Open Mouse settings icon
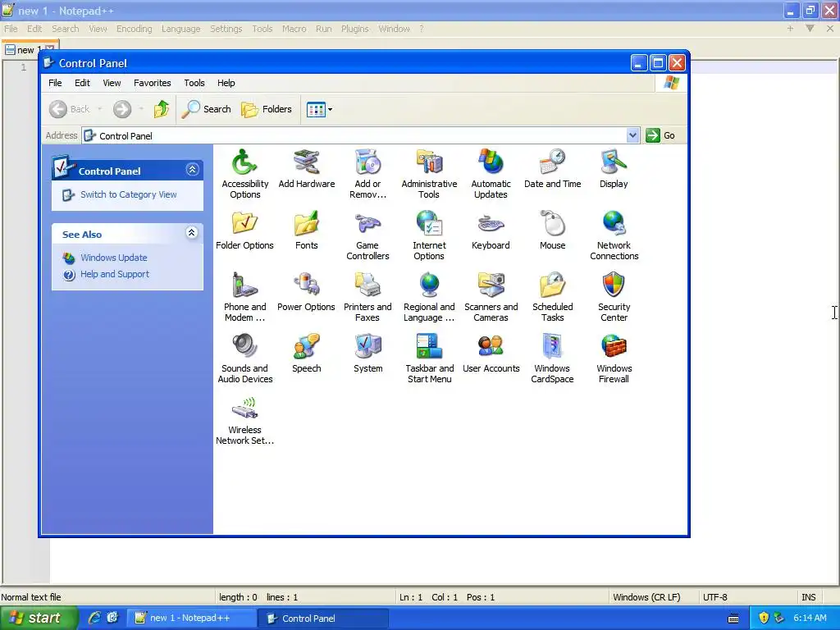 (x=552, y=230)
